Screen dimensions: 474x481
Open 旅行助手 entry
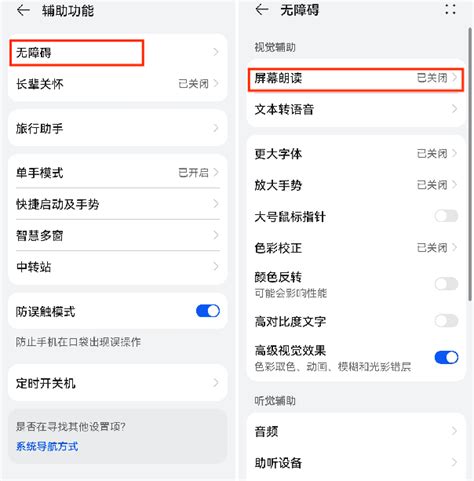point(118,128)
